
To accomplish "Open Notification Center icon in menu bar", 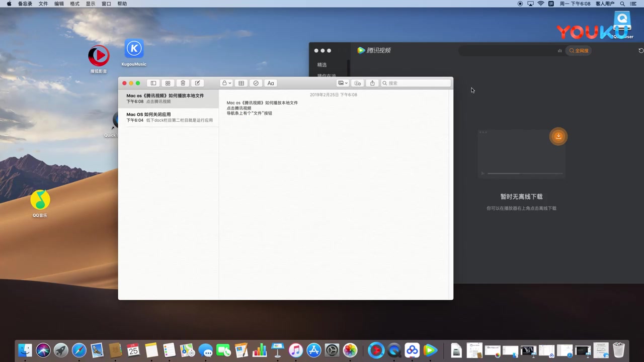I will 633,4.
